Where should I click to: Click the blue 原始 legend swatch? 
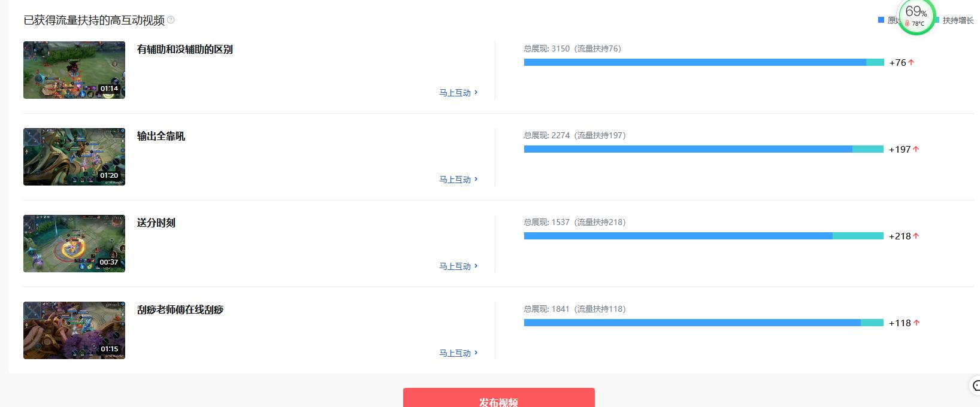click(881, 20)
